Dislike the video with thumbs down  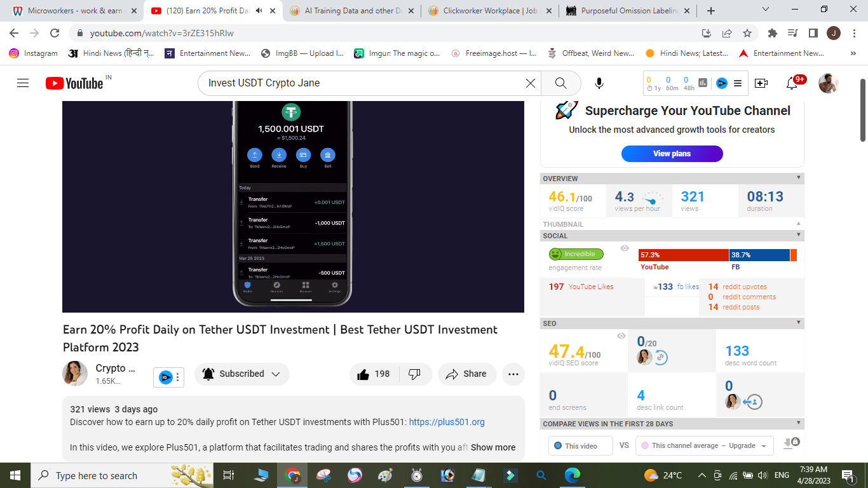(415, 374)
